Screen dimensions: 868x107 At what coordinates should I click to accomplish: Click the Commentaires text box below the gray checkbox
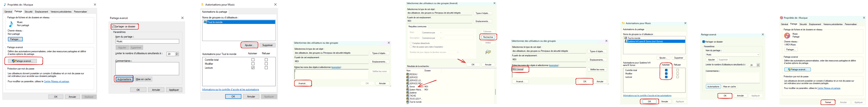(x=147, y=69)
